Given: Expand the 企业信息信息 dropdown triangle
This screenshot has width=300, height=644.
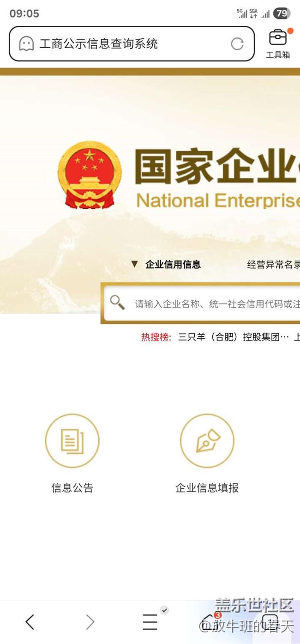Looking at the screenshot, I should (134, 264).
